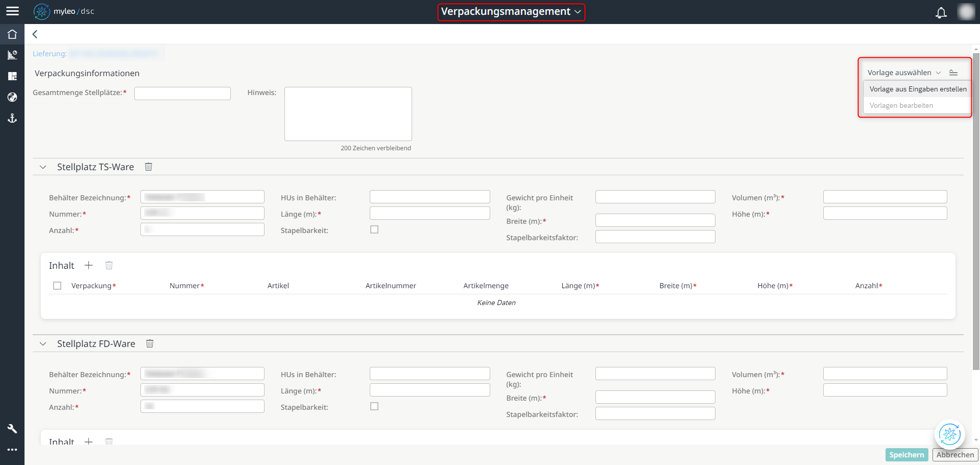Click the Keine Daten placeholder text

pyautogui.click(x=496, y=303)
